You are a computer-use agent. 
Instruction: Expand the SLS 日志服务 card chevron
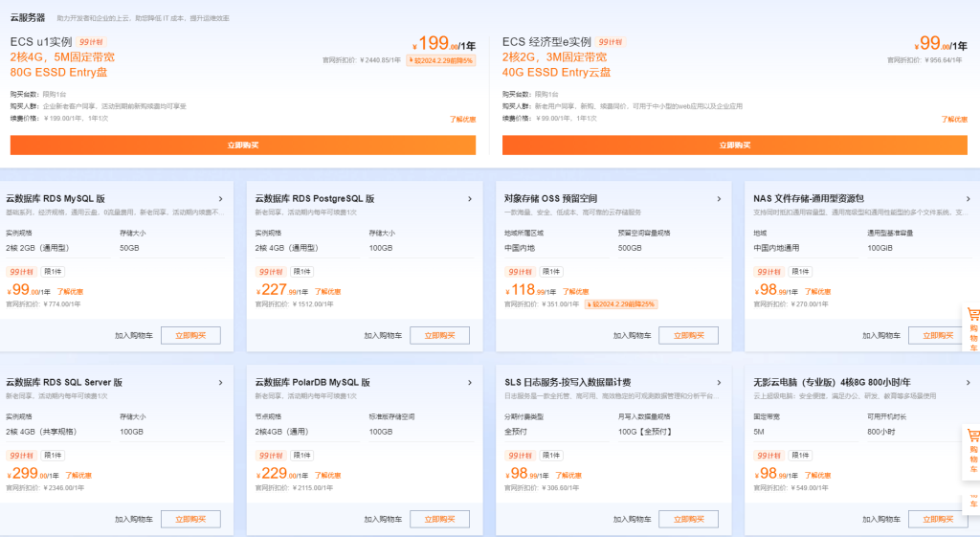point(719,382)
